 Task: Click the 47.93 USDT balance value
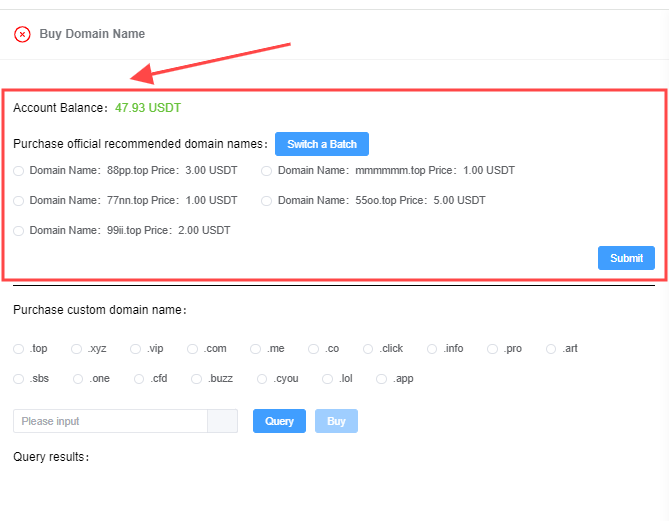(148, 108)
